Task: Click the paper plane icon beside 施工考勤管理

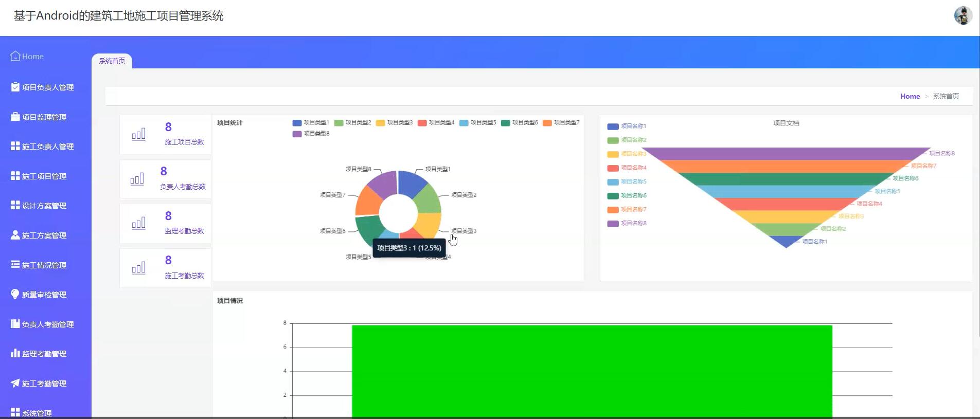Action: click(x=15, y=383)
